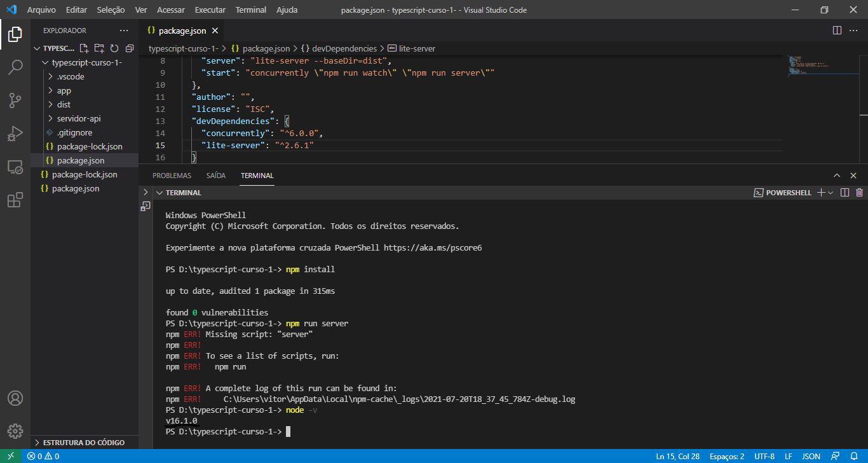Open the Editar menu
This screenshot has width=868, height=463.
coord(76,10)
